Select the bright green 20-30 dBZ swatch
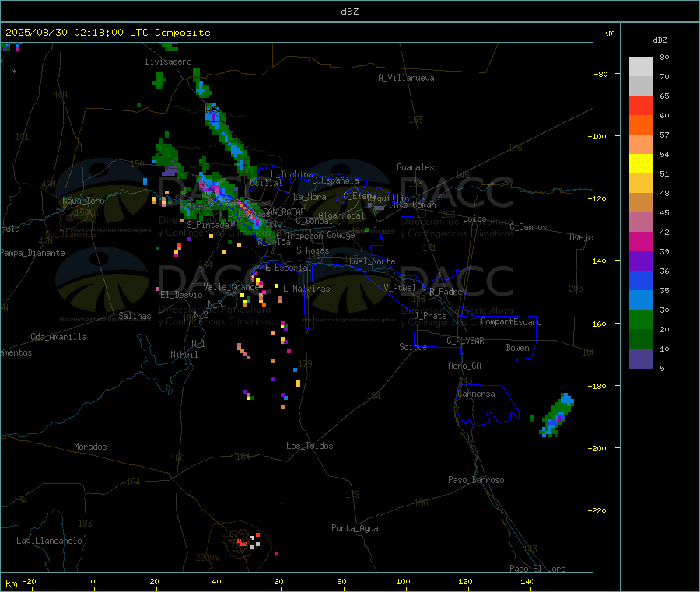The height and width of the screenshot is (592, 700). coord(641,319)
